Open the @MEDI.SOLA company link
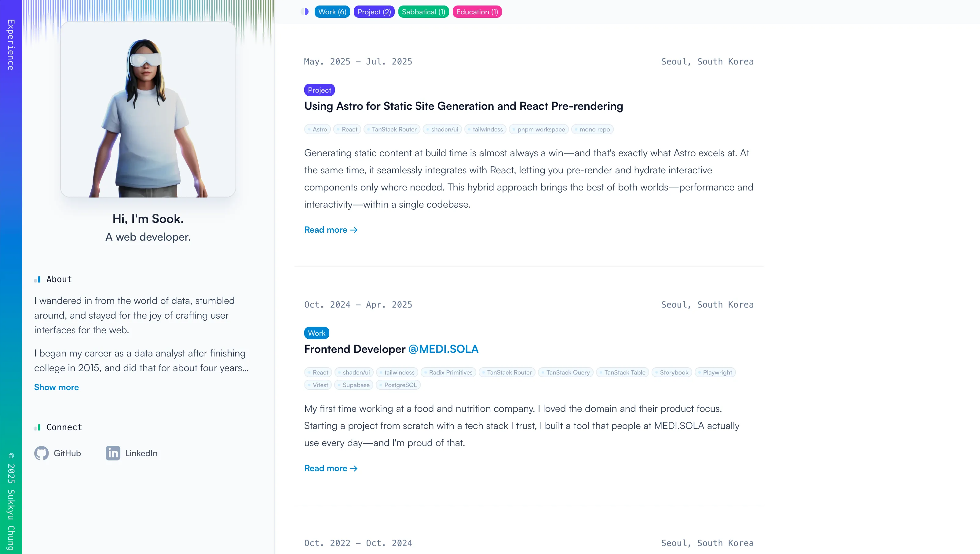The height and width of the screenshot is (554, 980). (443, 349)
